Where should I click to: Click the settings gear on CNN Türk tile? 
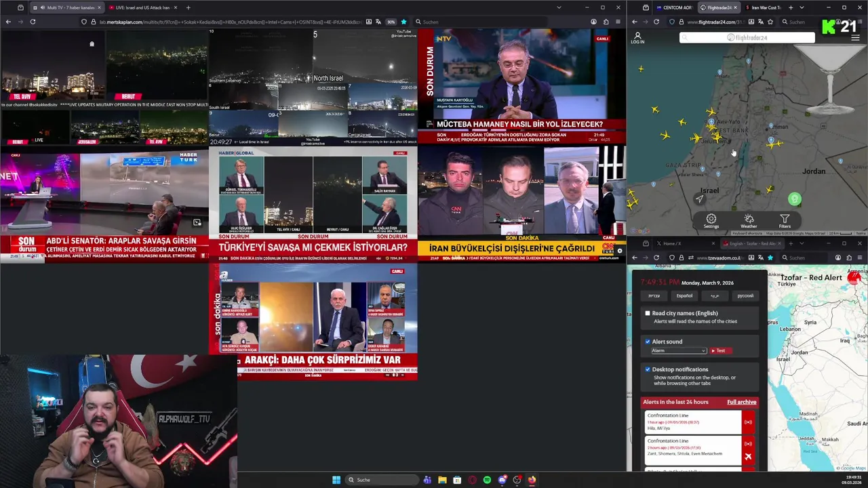pos(619,251)
